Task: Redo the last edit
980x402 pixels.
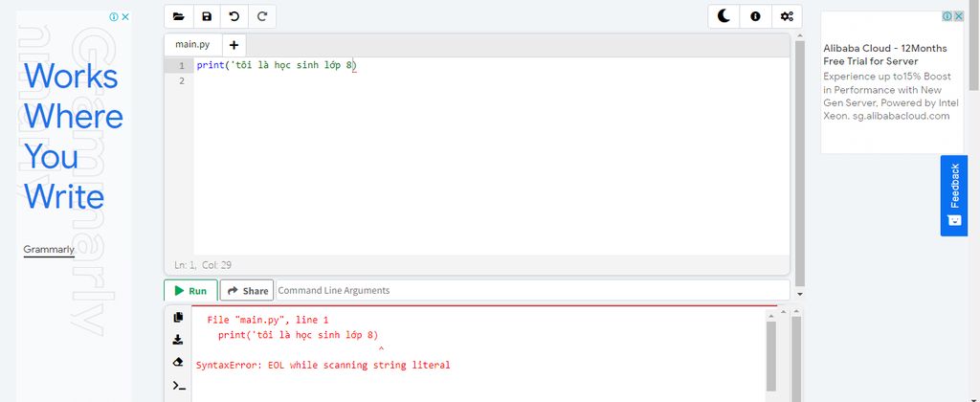Action: pos(262,17)
